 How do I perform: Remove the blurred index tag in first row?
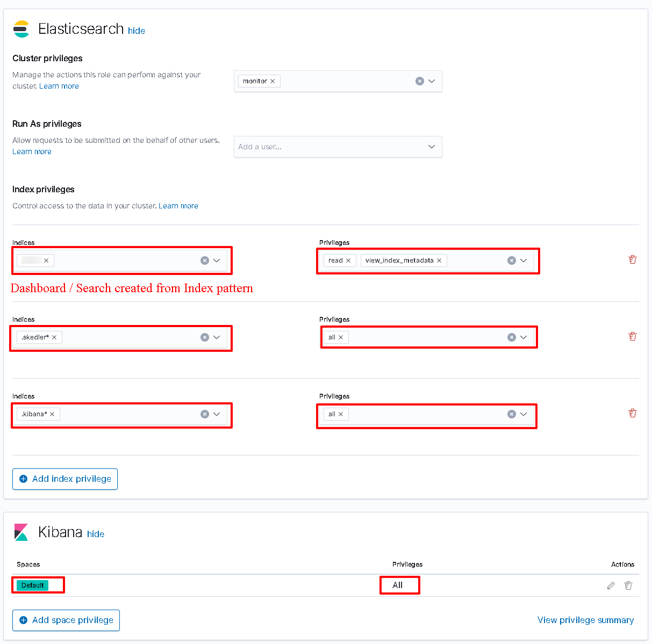(x=46, y=261)
